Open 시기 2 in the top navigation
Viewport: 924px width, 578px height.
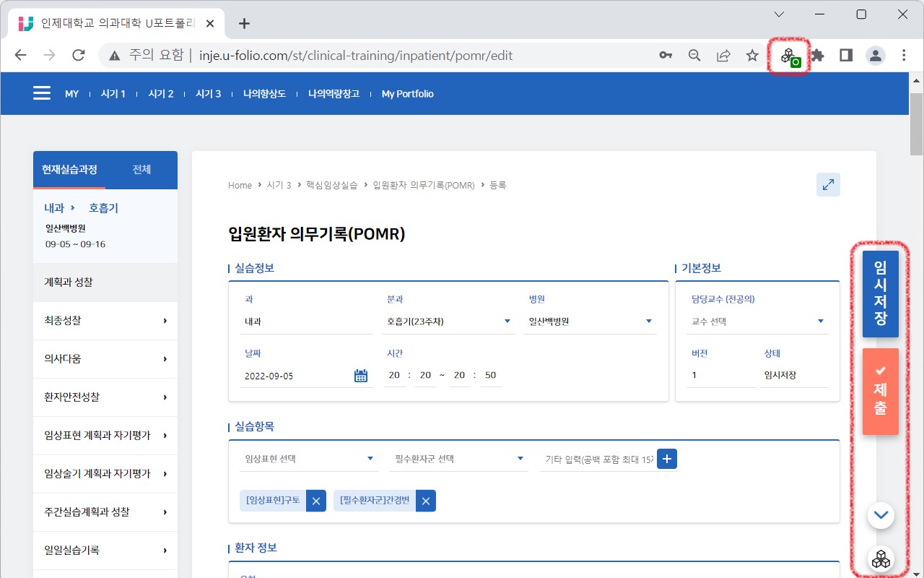click(161, 94)
